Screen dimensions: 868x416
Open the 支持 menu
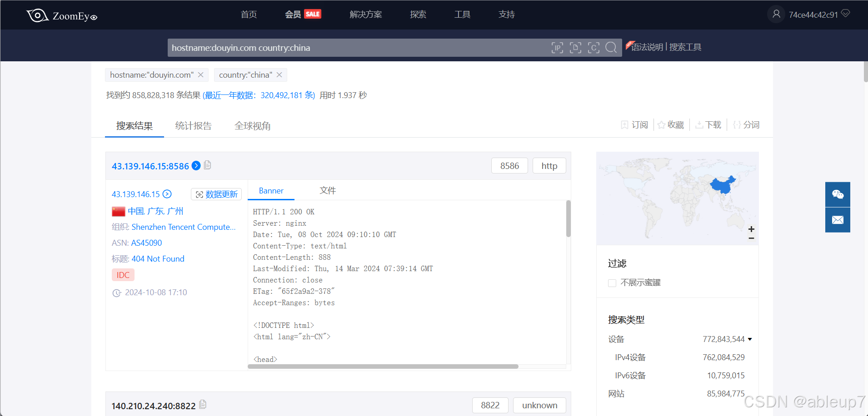tap(507, 15)
